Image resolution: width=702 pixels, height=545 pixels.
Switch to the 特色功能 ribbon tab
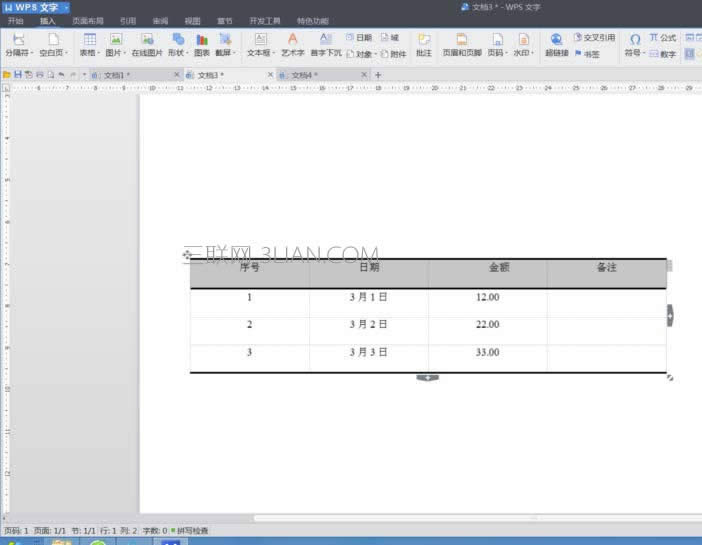pyautogui.click(x=313, y=21)
